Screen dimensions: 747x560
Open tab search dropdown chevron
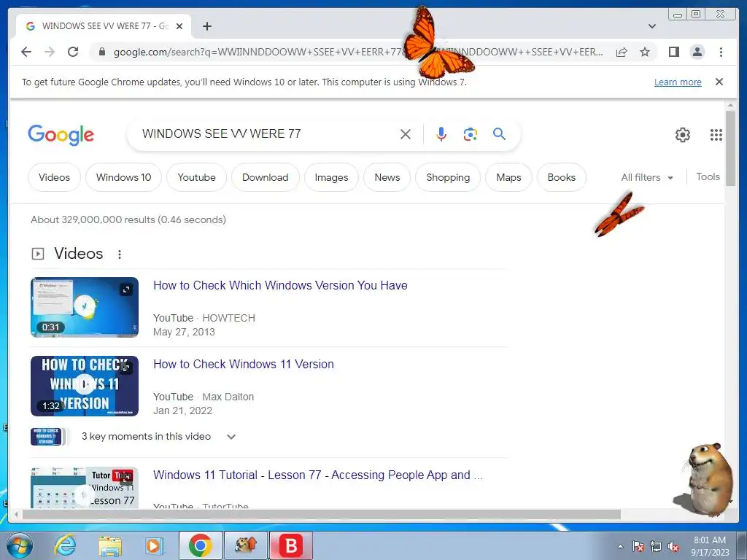pos(652,26)
